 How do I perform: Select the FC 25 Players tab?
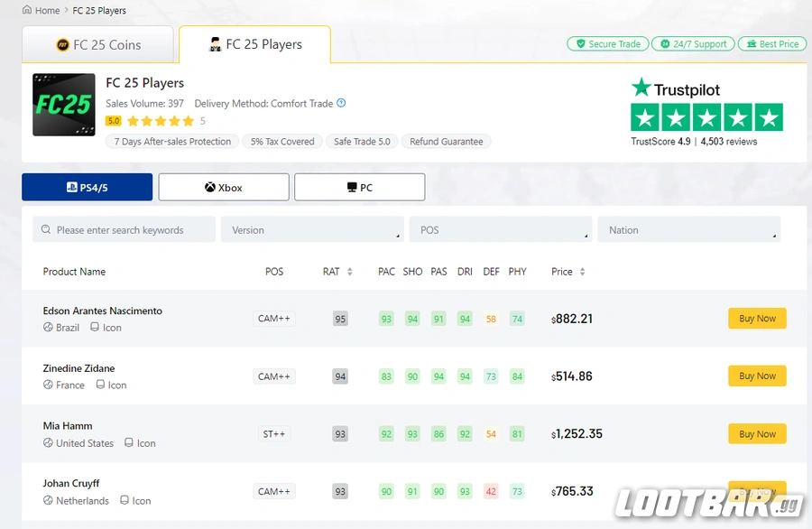[254, 44]
